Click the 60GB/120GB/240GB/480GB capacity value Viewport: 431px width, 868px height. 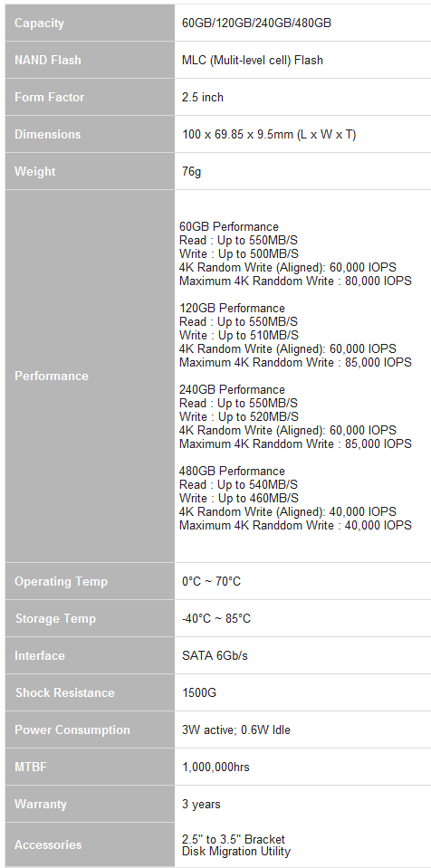[257, 24]
